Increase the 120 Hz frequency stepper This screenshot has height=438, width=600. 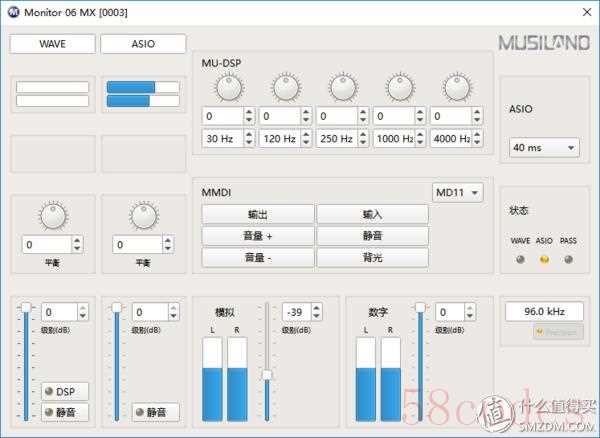(x=306, y=135)
